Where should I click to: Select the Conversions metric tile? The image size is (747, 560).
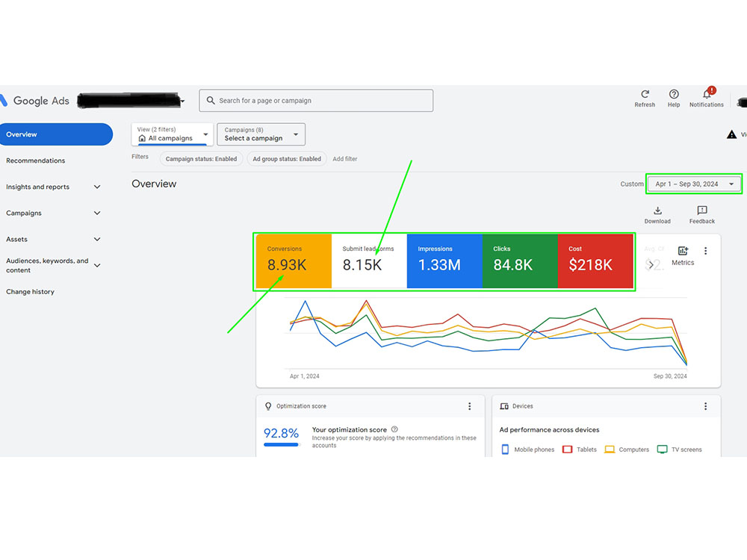pyautogui.click(x=294, y=261)
